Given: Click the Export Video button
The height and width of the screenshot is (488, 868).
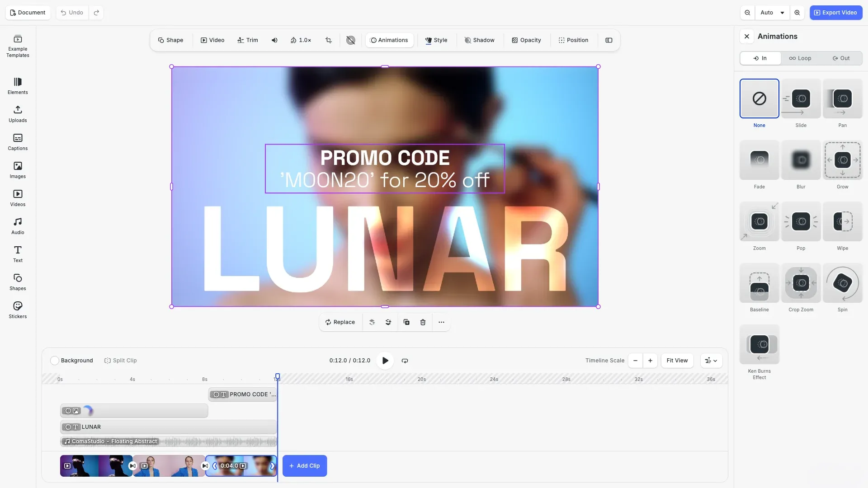Looking at the screenshot, I should [x=836, y=13].
